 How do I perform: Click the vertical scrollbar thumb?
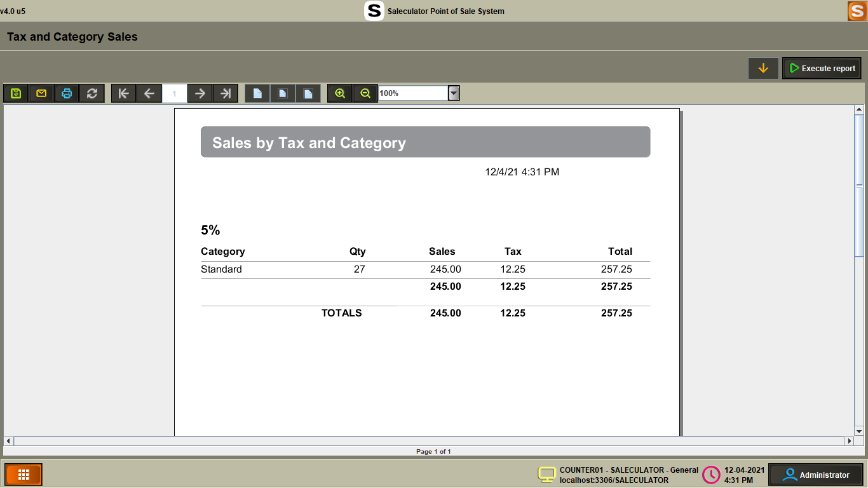pyautogui.click(x=859, y=186)
